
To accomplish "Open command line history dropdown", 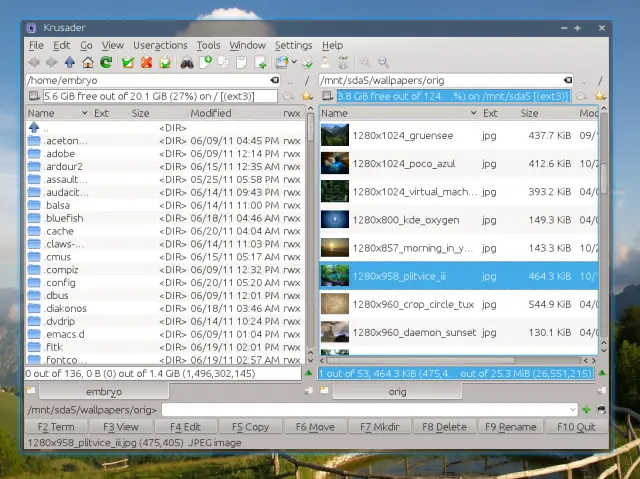I will coord(572,409).
